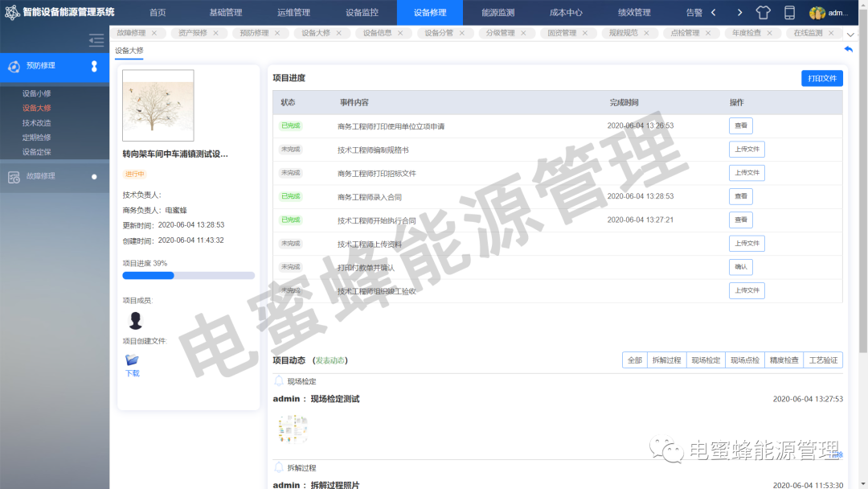Image resolution: width=868 pixels, height=489 pixels.
Task: Upload file for 技术工程师编制规格书
Action: 747,150
